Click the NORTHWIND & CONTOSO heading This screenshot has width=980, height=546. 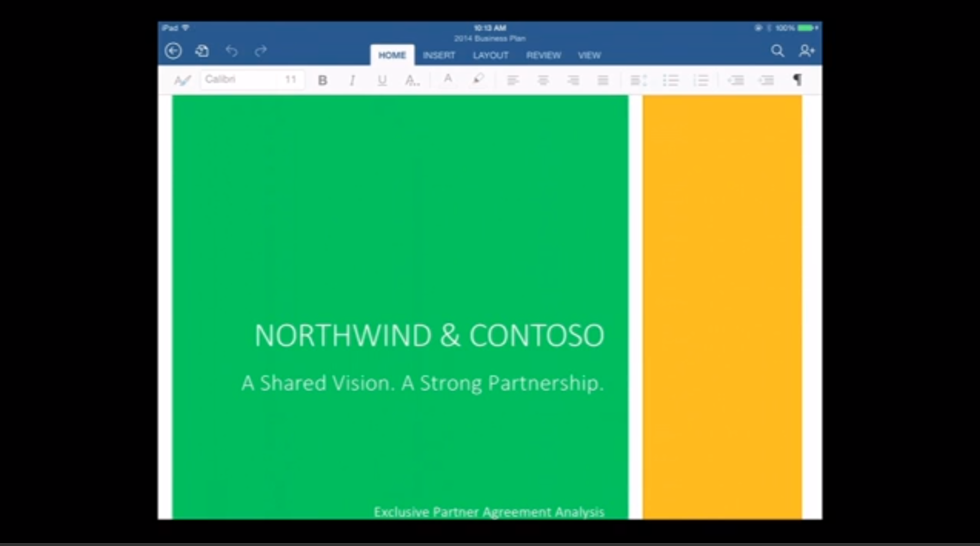(429, 336)
